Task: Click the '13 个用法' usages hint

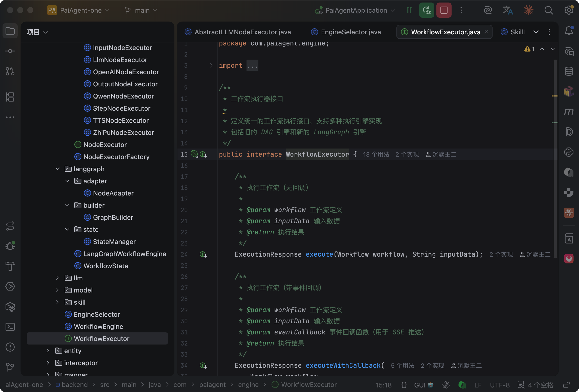Action: (376, 154)
